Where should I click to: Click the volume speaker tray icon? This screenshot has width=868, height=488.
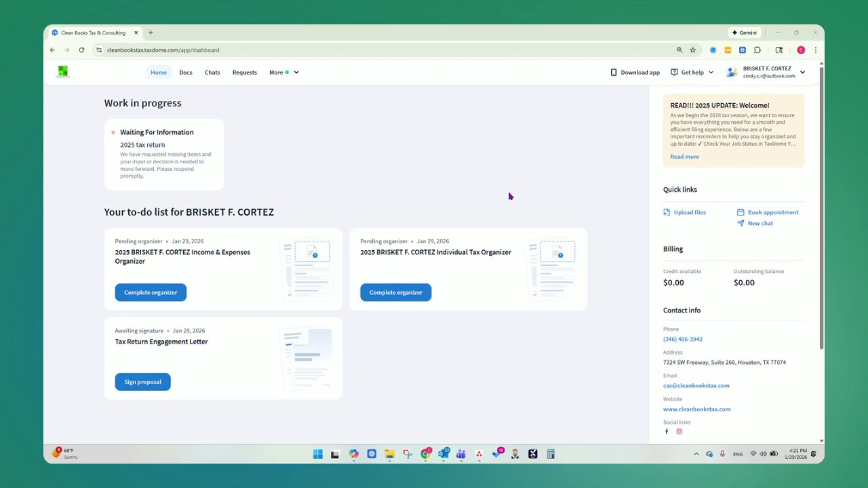[x=764, y=454]
